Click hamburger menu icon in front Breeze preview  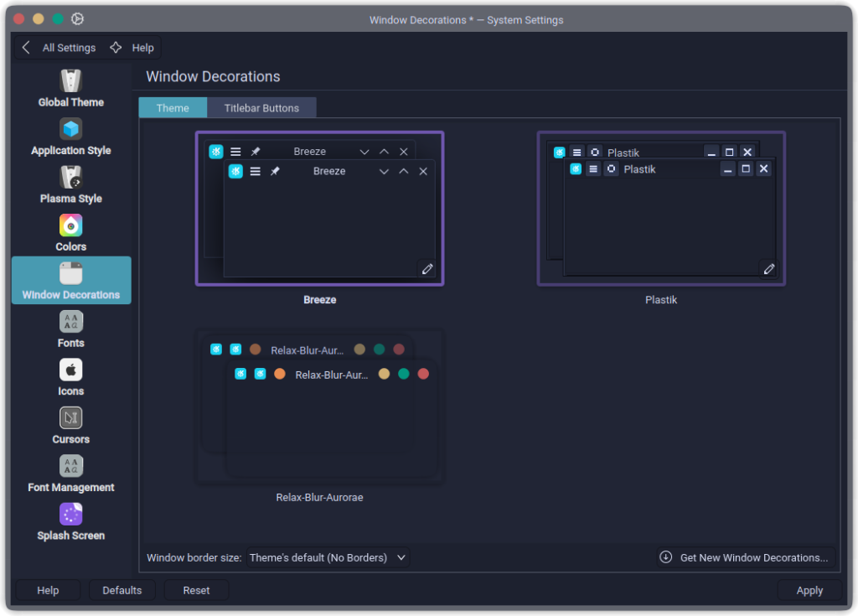coord(255,171)
